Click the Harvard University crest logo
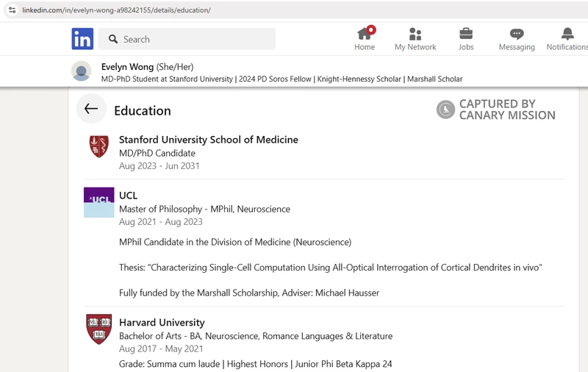 [99, 329]
